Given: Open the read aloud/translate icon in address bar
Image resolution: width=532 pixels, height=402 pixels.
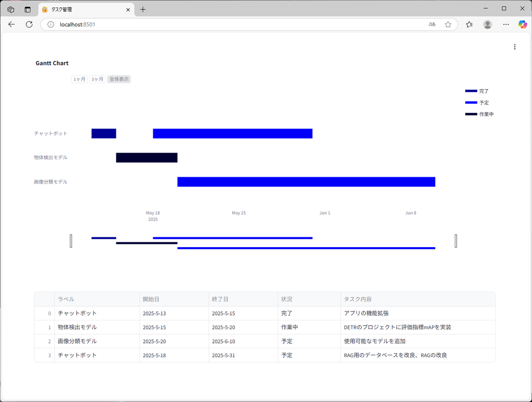Looking at the screenshot, I should coord(432,24).
